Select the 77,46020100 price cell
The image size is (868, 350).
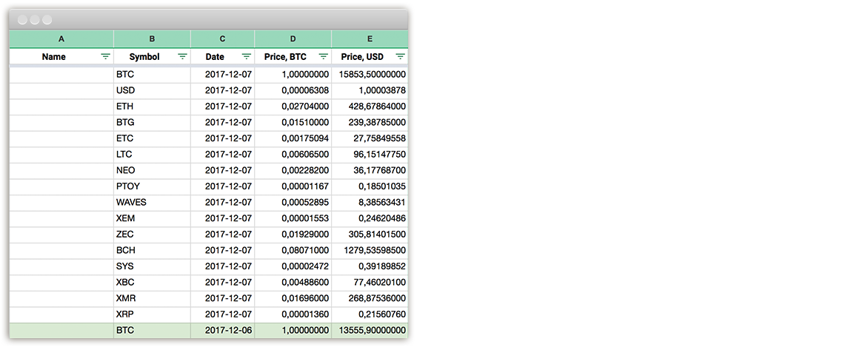[x=370, y=283]
